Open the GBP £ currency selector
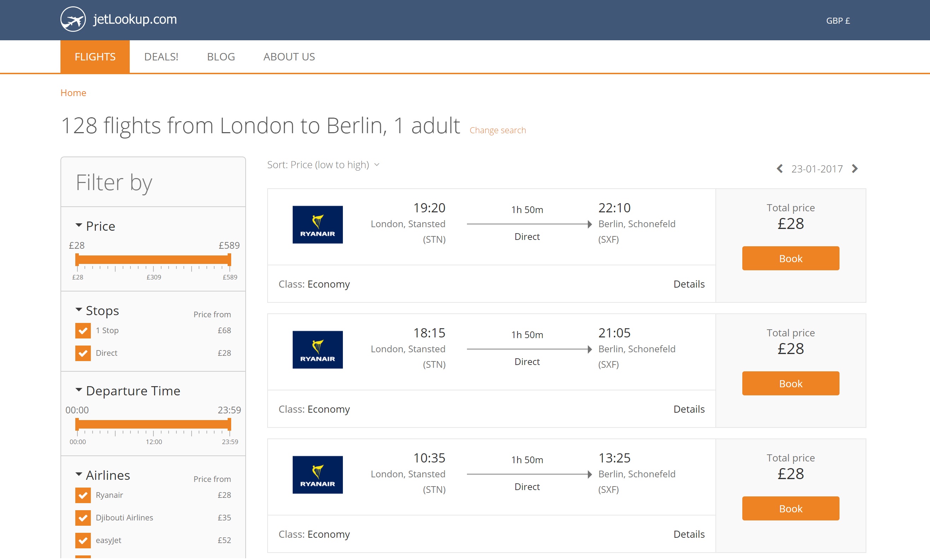The width and height of the screenshot is (930, 560). pos(838,21)
